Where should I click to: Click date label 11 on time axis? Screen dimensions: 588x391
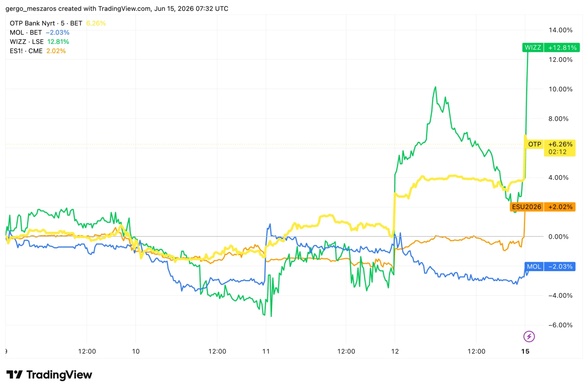click(x=266, y=351)
